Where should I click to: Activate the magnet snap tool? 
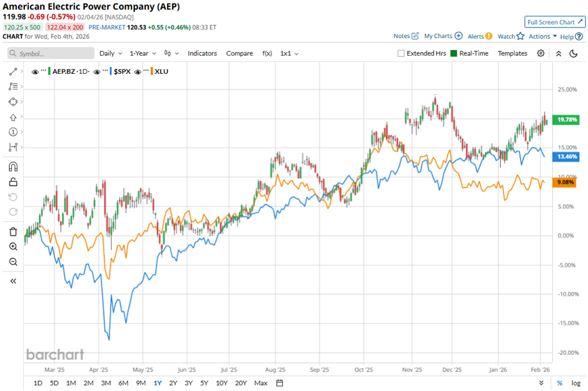[13, 166]
